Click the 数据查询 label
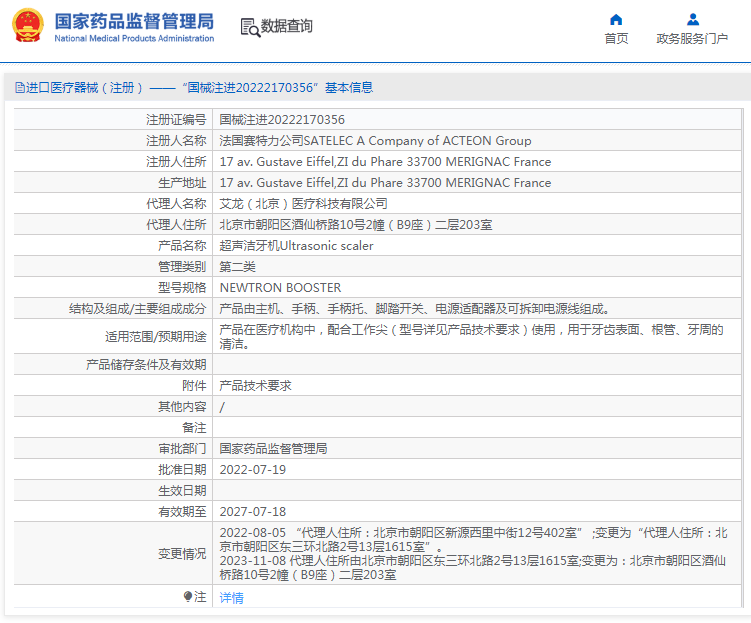The height and width of the screenshot is (623, 751). click(x=286, y=26)
